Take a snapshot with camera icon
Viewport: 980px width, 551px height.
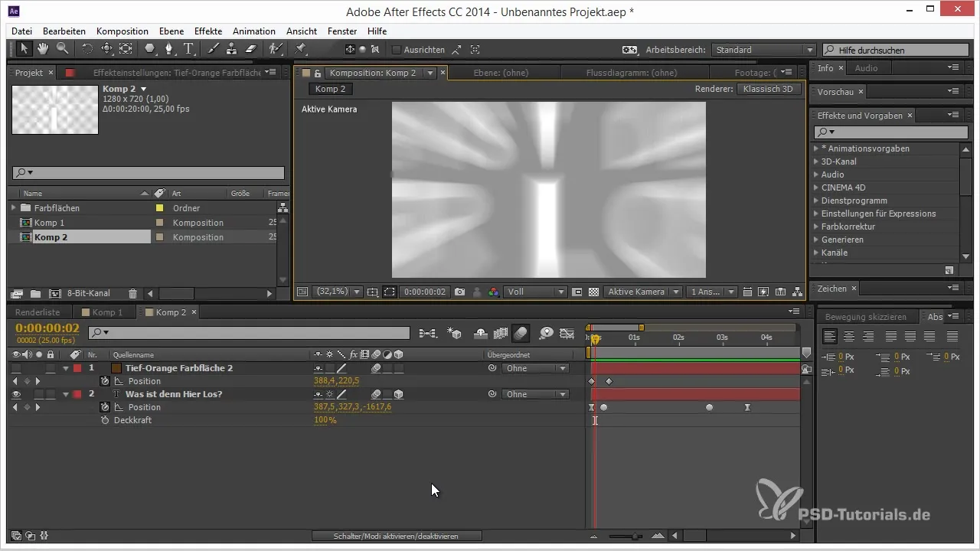[459, 292]
